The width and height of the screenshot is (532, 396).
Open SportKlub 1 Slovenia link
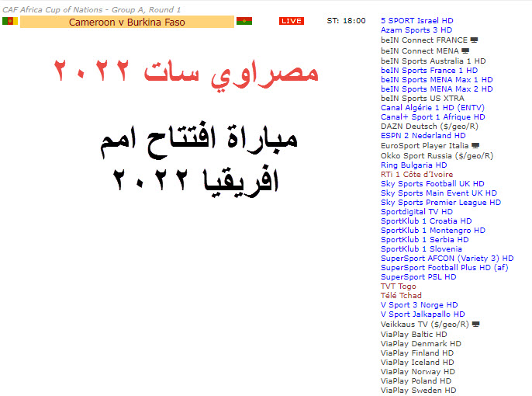pyautogui.click(x=421, y=249)
